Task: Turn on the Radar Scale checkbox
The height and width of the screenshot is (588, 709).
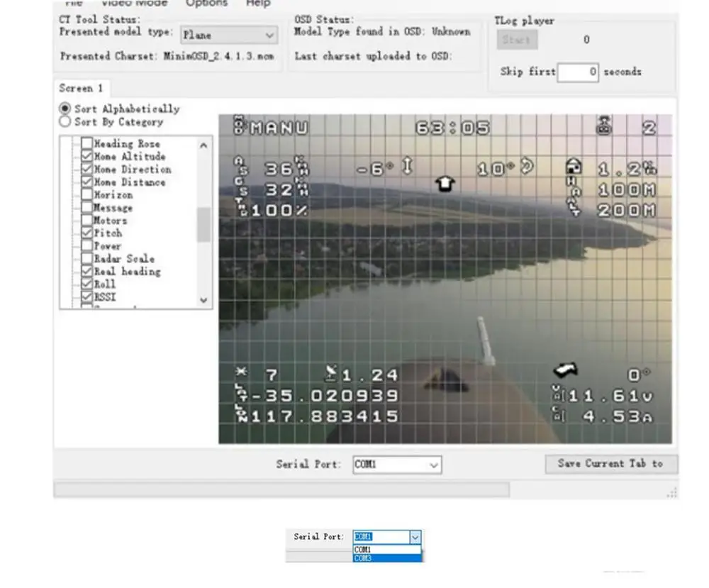Action: (86, 258)
